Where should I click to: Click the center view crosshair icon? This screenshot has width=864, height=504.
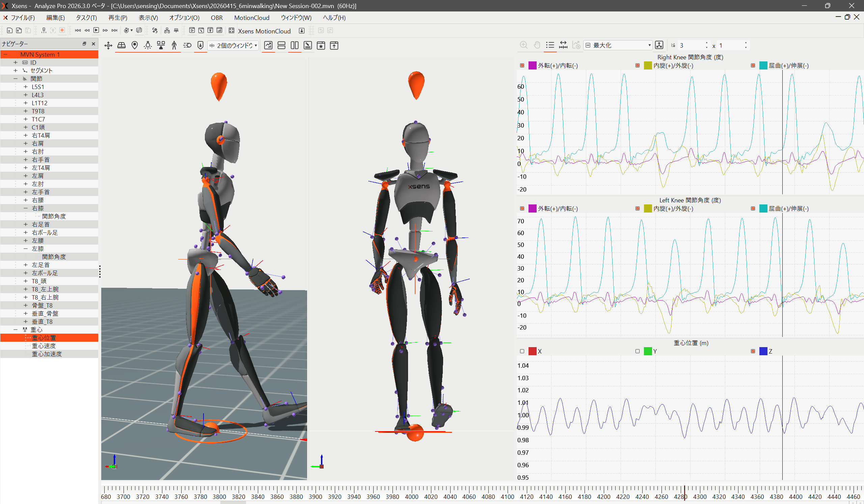point(108,46)
